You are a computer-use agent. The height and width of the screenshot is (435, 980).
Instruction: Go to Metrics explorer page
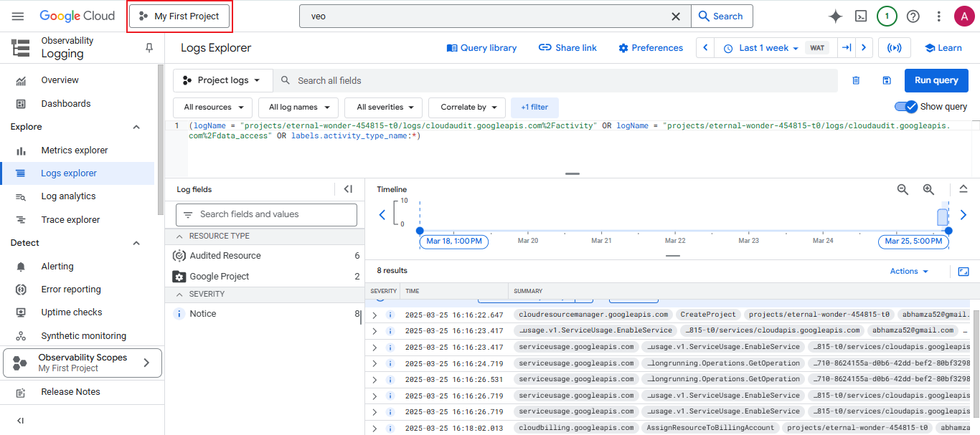pos(74,150)
